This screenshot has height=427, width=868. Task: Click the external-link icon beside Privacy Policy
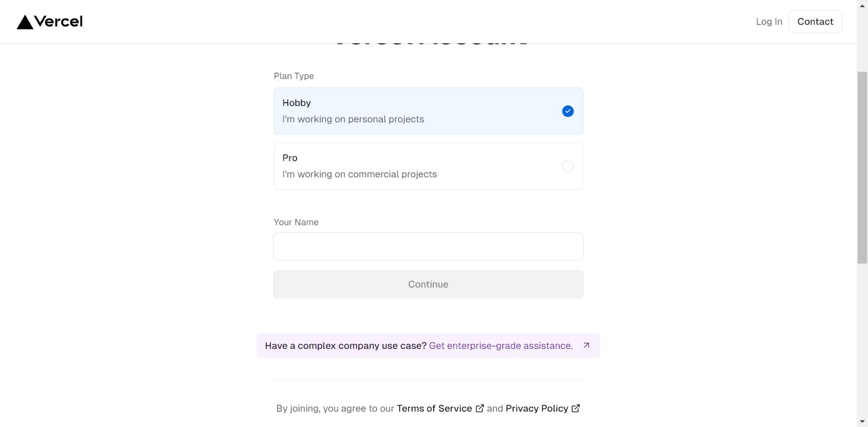(576, 409)
